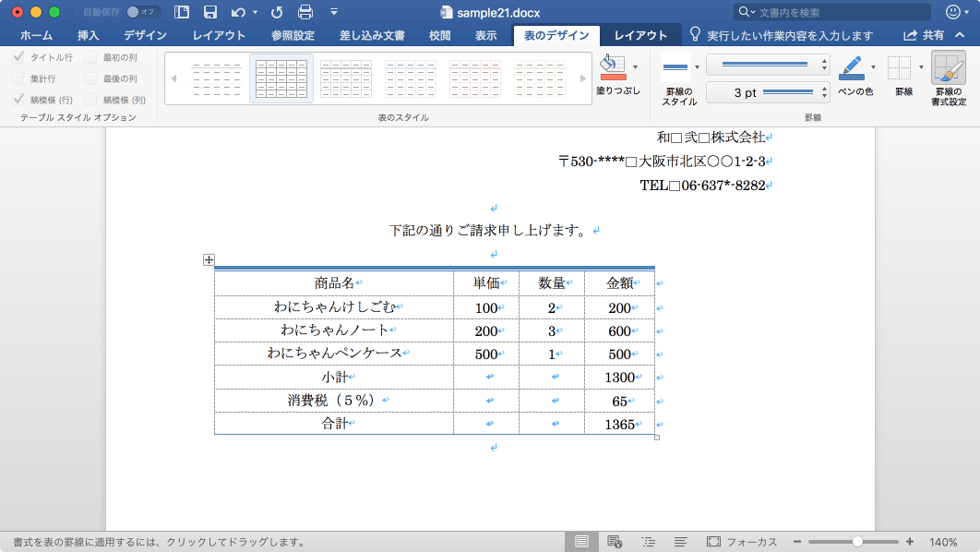Open the undo history dropdown arrow
This screenshot has height=552, width=980.
pyautogui.click(x=255, y=12)
